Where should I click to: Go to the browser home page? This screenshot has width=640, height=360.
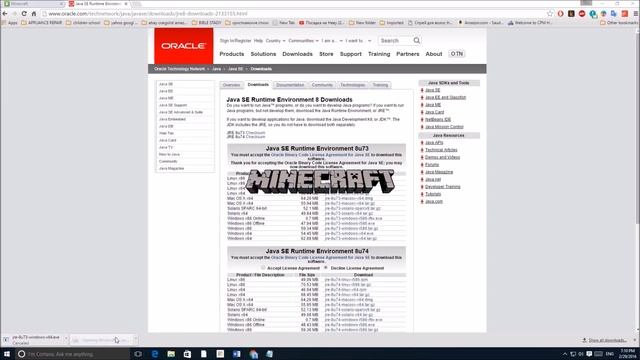[34, 14]
